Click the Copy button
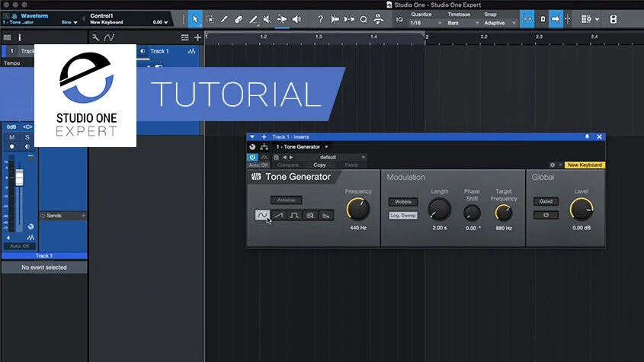This screenshot has height=362, width=644. pos(319,165)
